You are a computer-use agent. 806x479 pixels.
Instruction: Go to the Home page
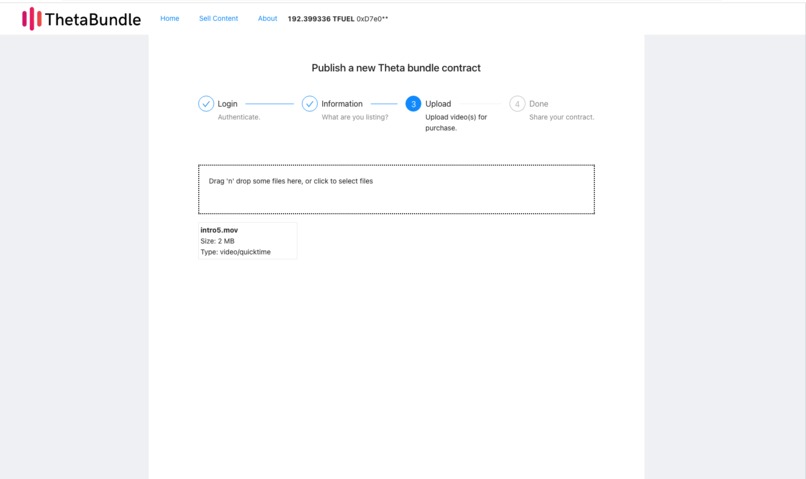[x=170, y=19]
